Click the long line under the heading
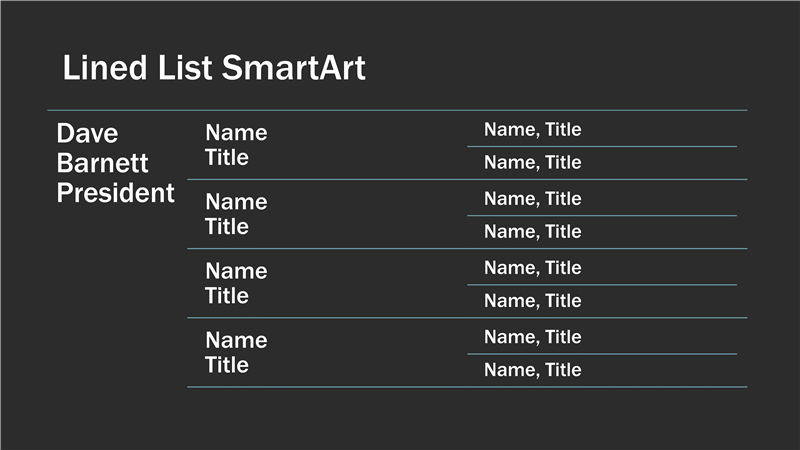800x450 pixels. pos(397,110)
